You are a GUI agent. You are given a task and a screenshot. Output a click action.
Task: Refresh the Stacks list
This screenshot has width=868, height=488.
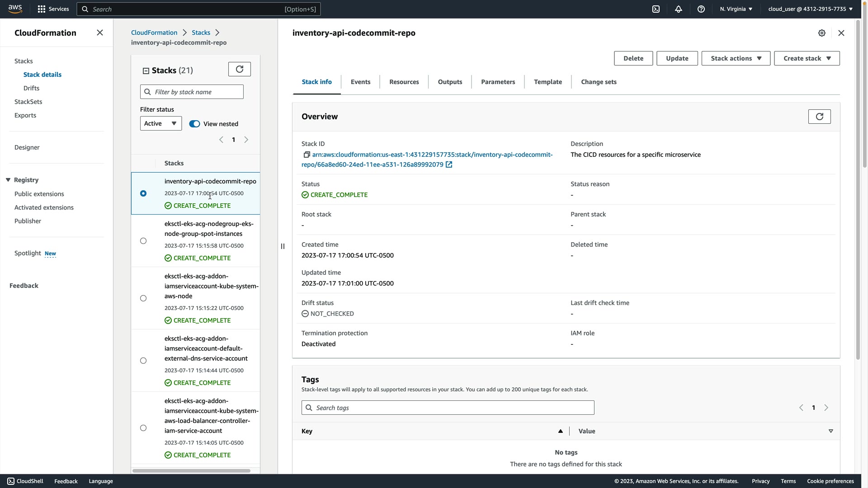coord(240,69)
